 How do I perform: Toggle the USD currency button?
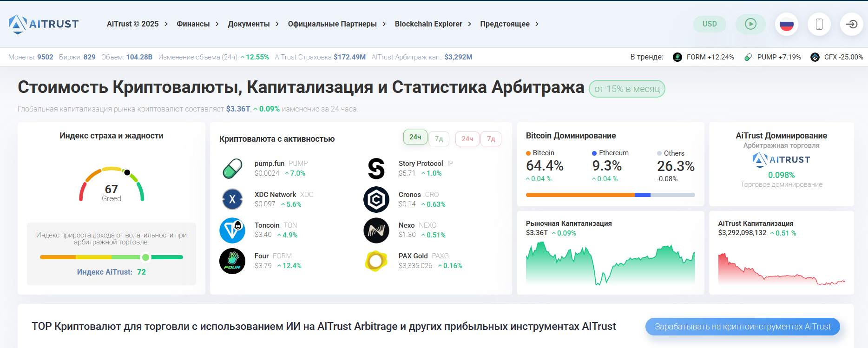(710, 24)
